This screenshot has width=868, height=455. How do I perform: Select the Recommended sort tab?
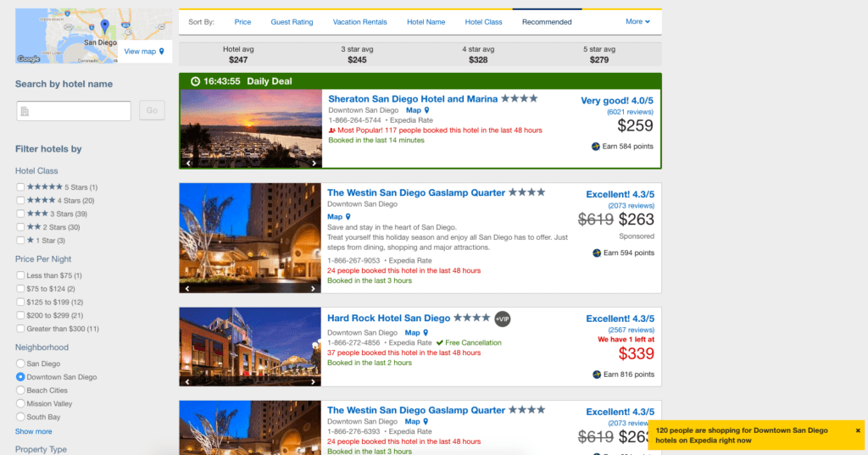pos(547,22)
